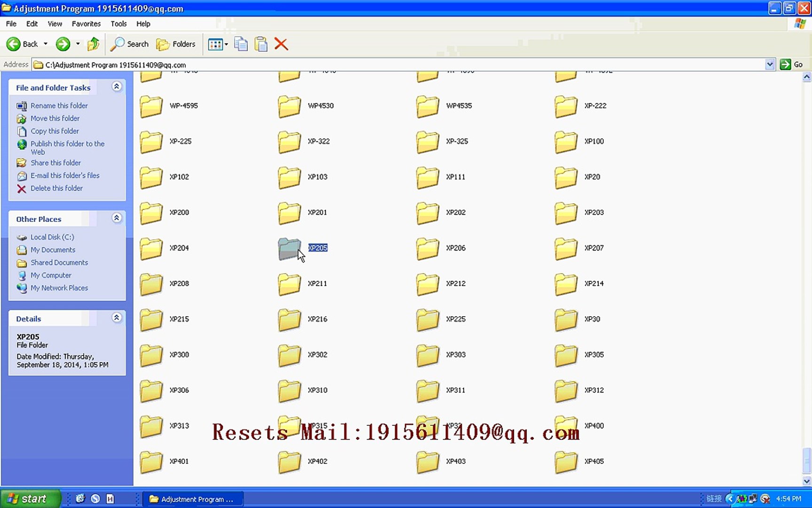Select the XP303 folder icon
The image size is (812, 508).
[428, 355]
